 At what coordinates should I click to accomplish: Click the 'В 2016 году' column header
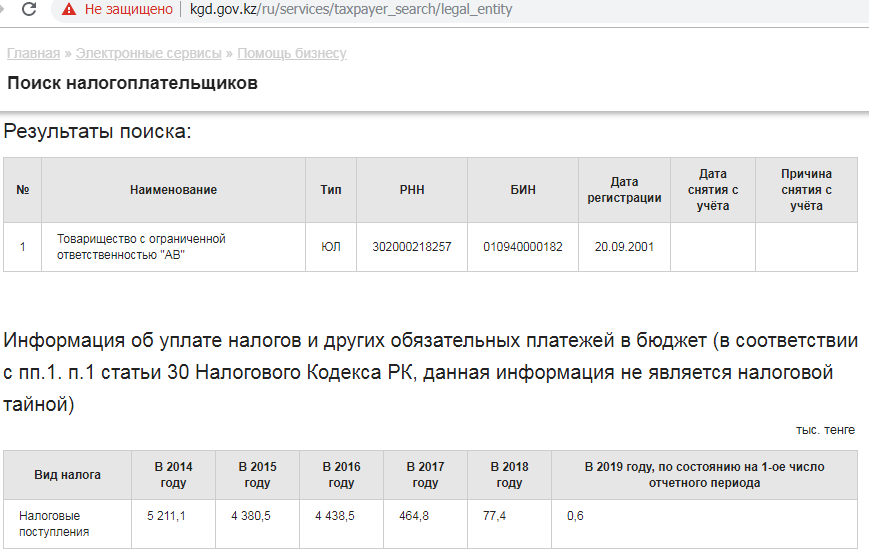tap(341, 475)
